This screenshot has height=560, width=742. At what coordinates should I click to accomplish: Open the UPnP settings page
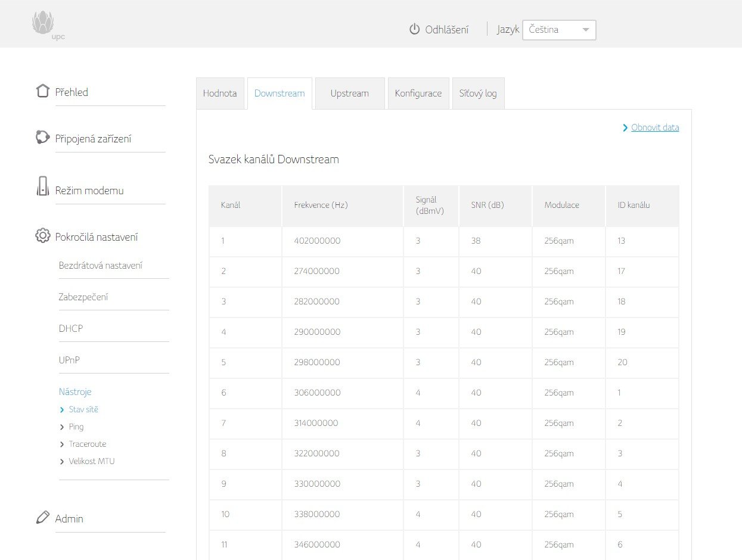[x=69, y=360]
